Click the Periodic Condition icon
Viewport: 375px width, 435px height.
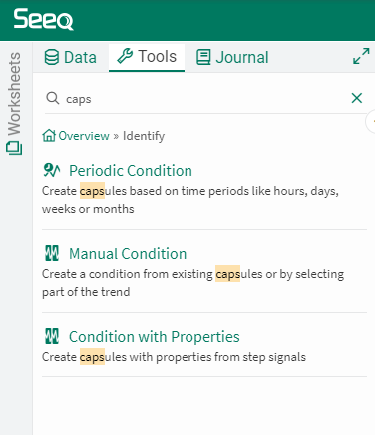(x=52, y=170)
